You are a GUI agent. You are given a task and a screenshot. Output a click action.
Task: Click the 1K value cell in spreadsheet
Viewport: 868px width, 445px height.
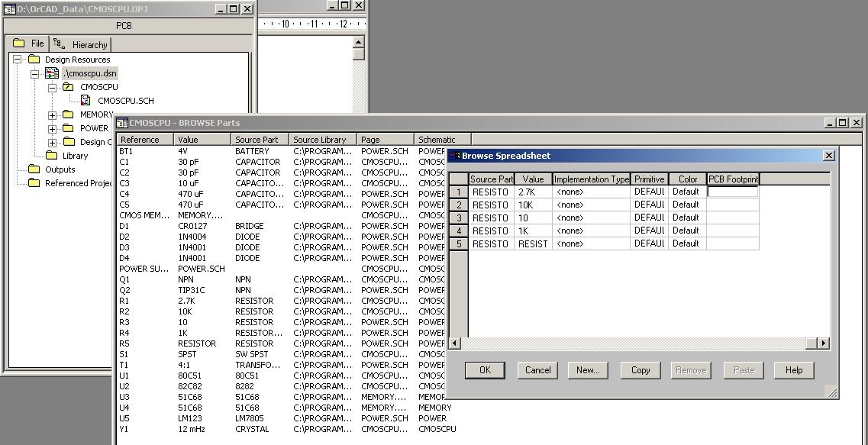pyautogui.click(x=533, y=231)
